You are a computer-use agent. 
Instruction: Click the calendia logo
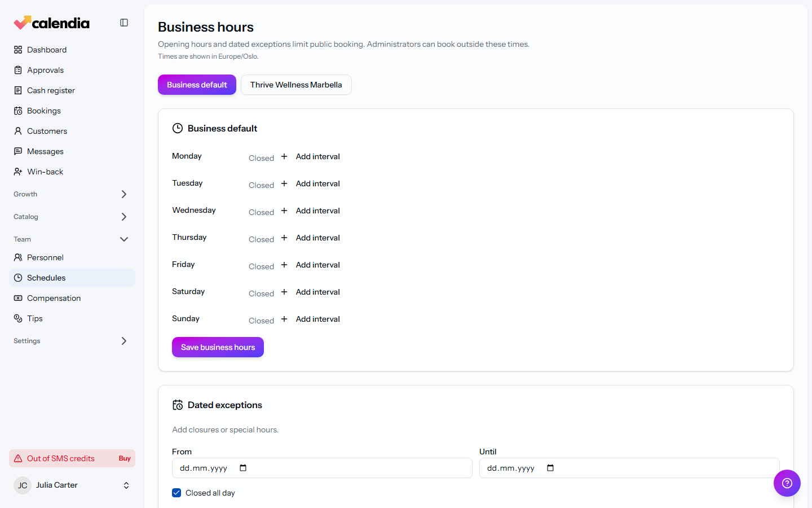tap(52, 23)
